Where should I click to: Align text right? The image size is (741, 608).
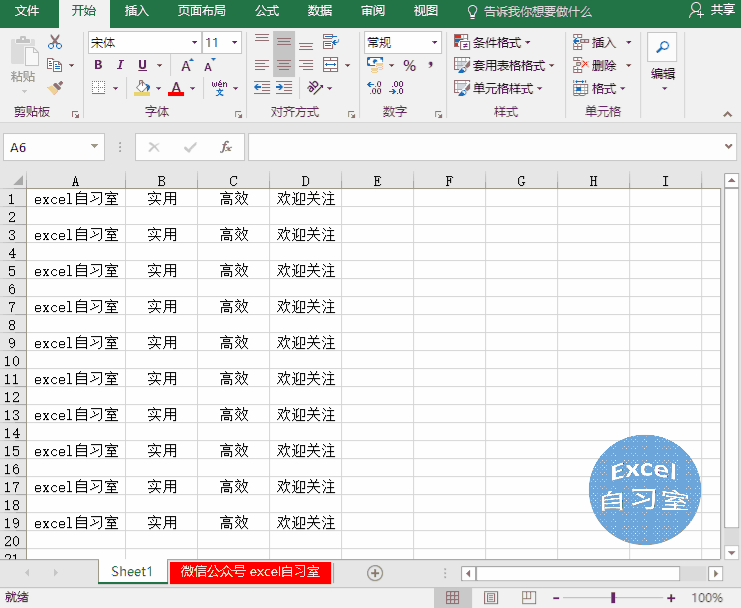click(306, 65)
